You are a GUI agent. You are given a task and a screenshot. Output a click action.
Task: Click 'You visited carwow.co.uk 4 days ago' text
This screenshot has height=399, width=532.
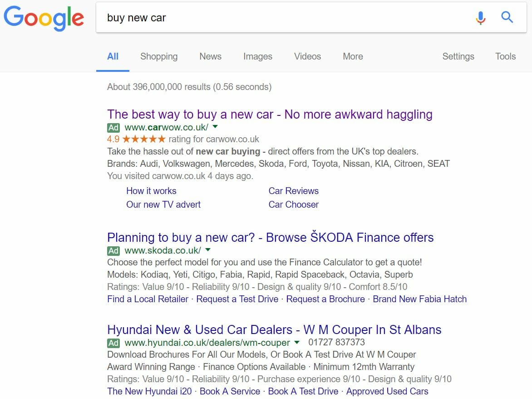180,176
